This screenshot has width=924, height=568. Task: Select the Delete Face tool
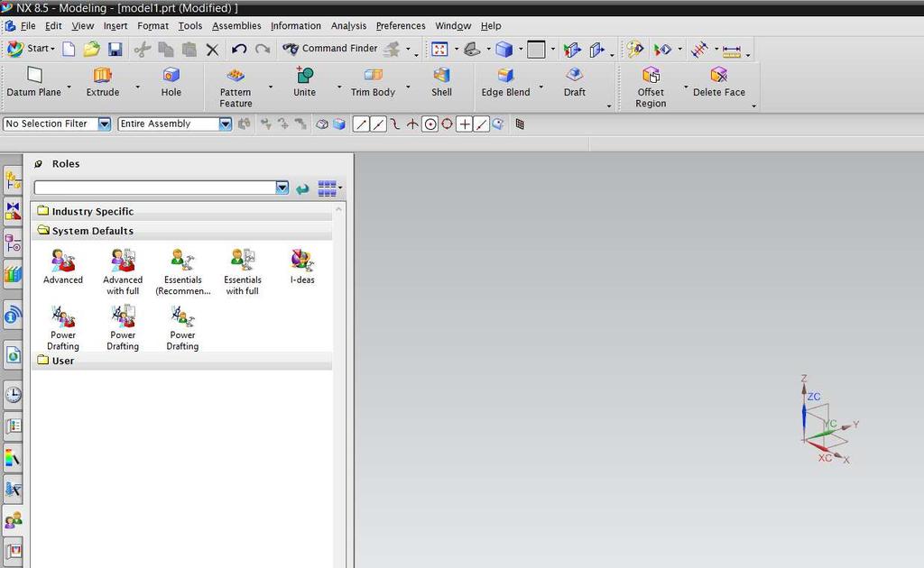click(719, 81)
